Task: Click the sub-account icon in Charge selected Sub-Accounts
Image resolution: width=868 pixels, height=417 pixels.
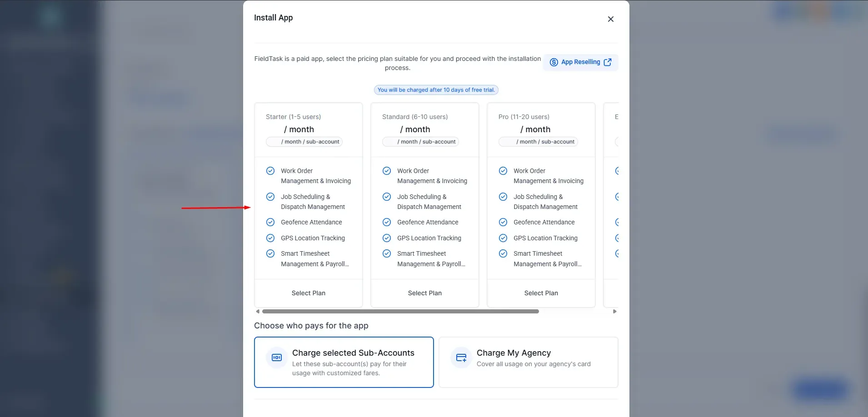Action: [277, 357]
